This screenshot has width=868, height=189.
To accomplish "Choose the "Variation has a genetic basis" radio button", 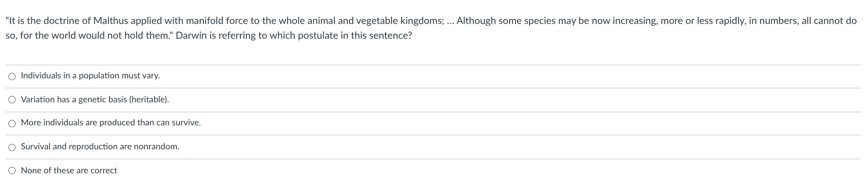I will click(12, 100).
